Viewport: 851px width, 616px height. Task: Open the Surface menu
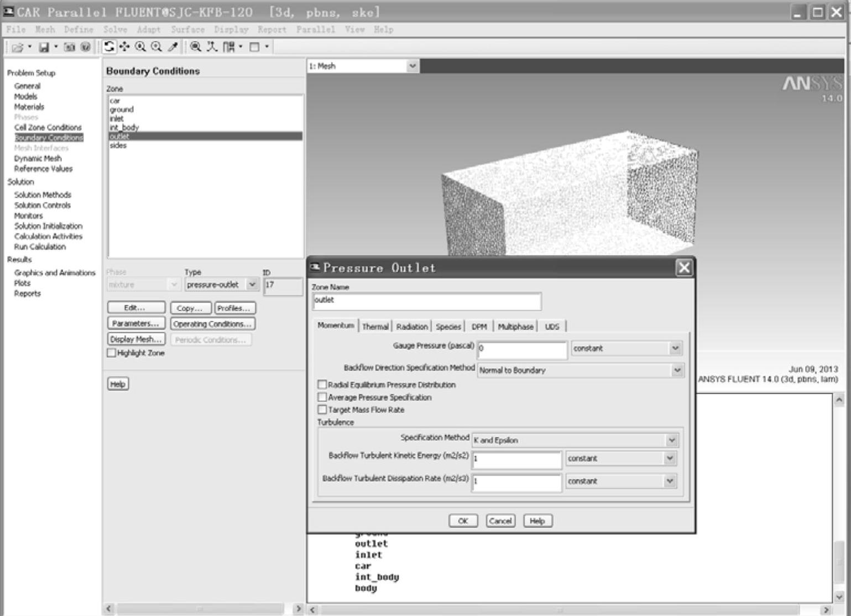pyautogui.click(x=187, y=29)
